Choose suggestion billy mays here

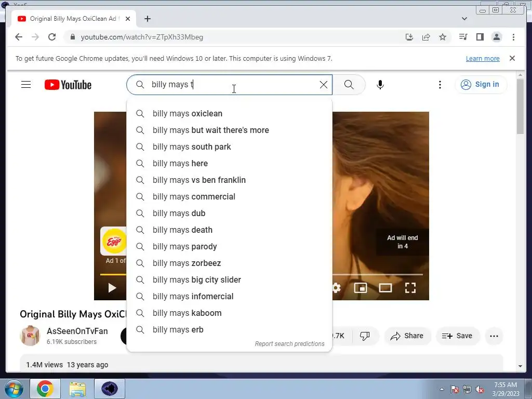[x=229, y=163]
